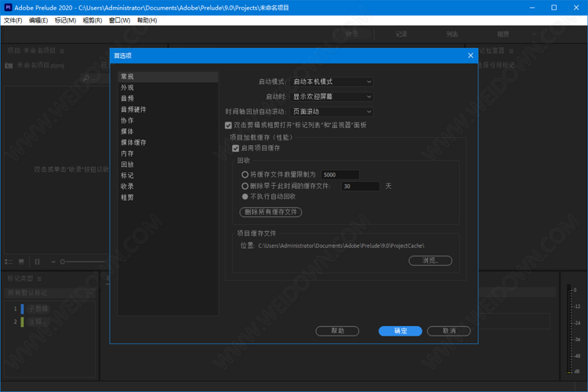Open the 标记(M) menu
588x392 pixels.
click(x=65, y=20)
